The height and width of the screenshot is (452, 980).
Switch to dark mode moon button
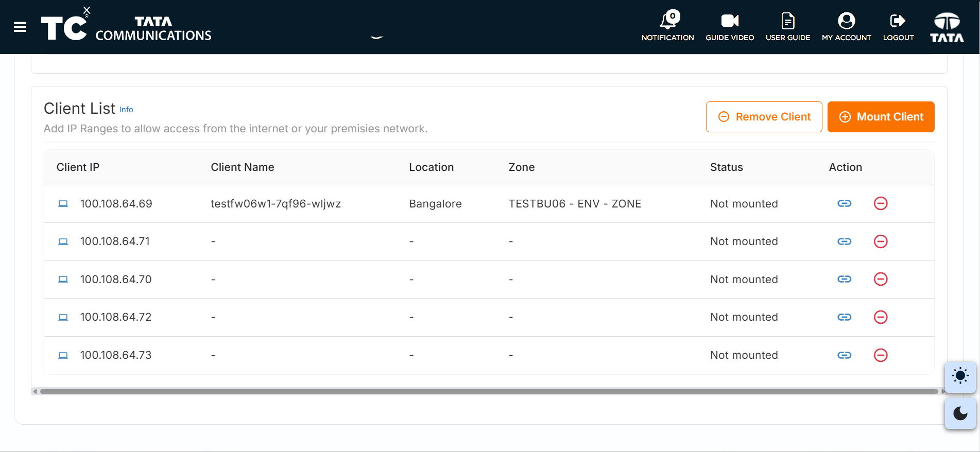point(960,413)
